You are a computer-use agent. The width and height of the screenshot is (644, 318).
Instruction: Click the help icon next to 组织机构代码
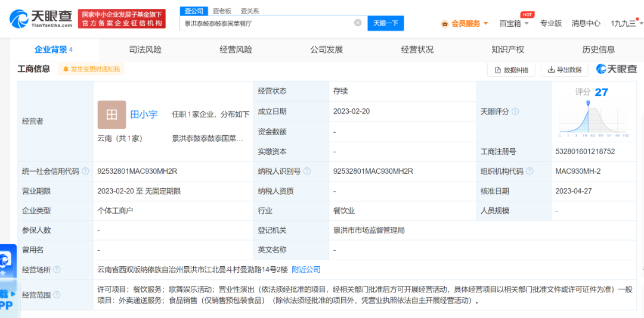530,171
